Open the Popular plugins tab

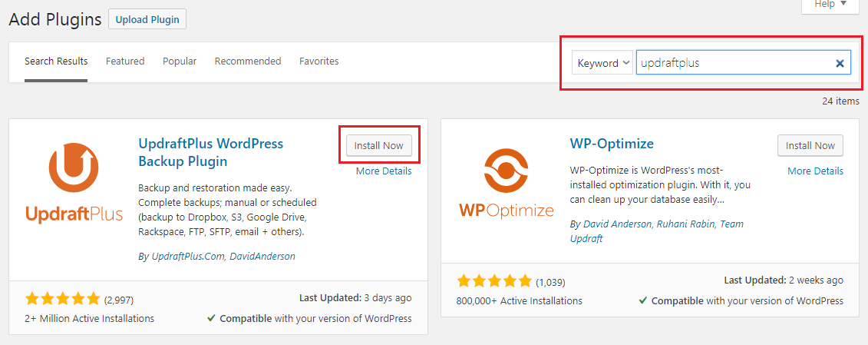(x=180, y=61)
